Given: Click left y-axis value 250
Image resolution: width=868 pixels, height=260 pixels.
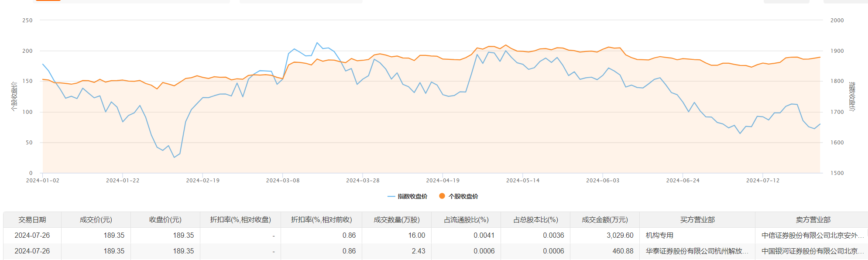Looking at the screenshot, I should [x=27, y=21].
